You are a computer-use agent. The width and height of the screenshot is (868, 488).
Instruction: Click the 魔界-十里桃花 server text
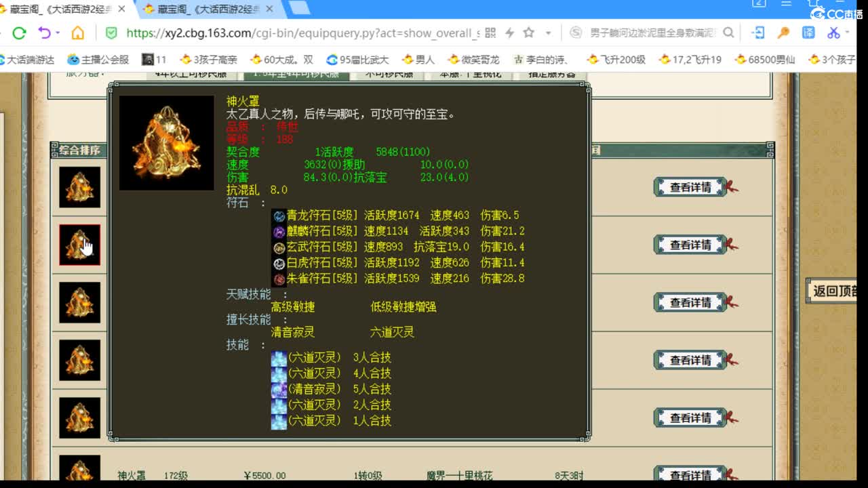459,476
